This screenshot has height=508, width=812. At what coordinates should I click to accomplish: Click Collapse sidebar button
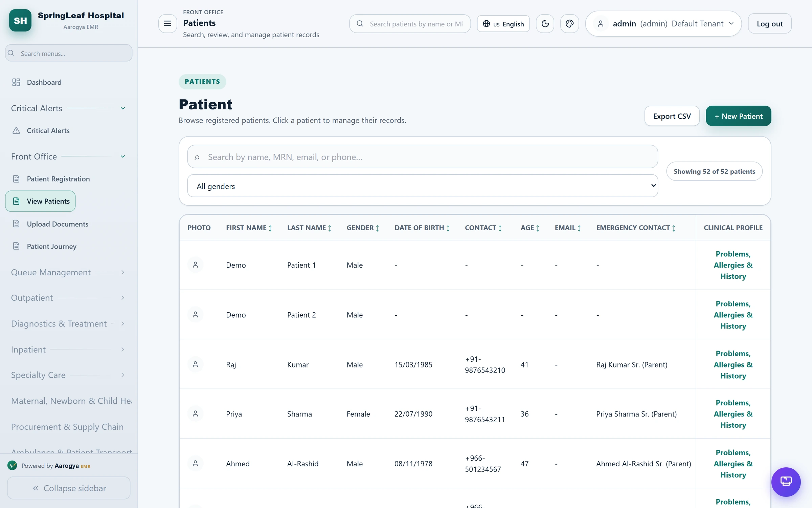pyautogui.click(x=69, y=488)
